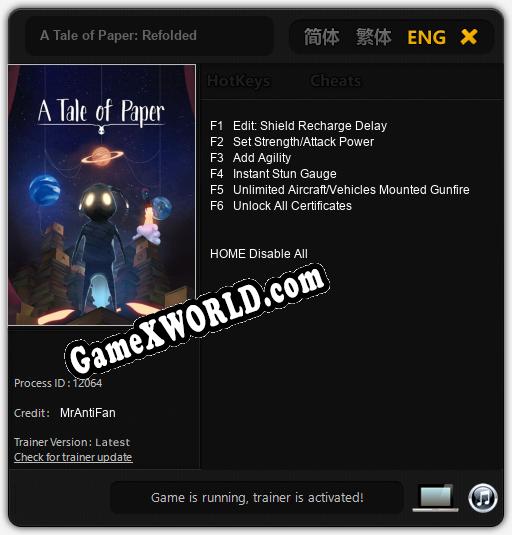Select F1 Edit: Shield Recharge Delay
Image resolution: width=512 pixels, height=535 pixels.
(x=298, y=126)
